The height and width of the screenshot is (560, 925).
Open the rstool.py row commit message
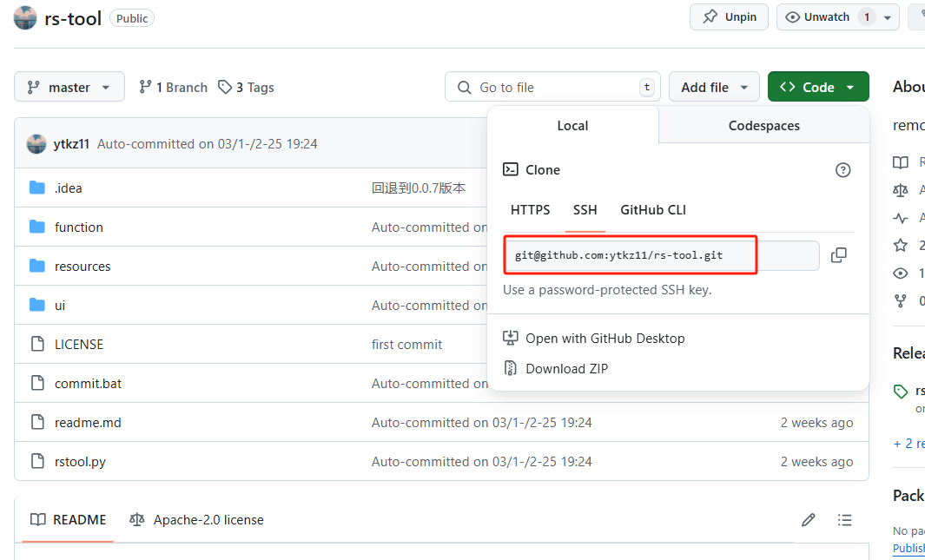482,462
